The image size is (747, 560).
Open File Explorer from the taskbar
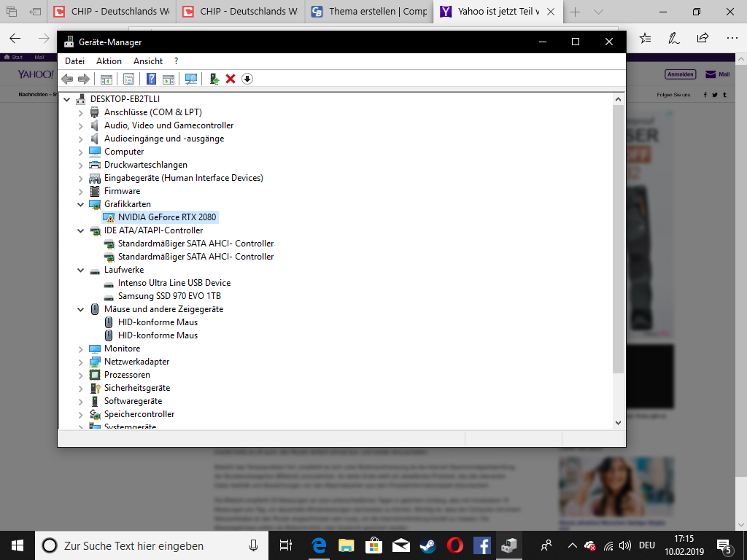(x=347, y=545)
